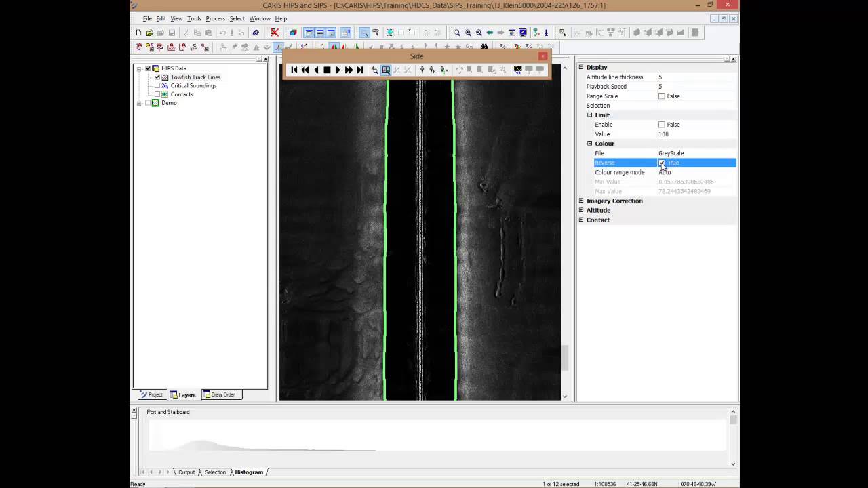Click the GreyScale colour file value

[x=696, y=153]
